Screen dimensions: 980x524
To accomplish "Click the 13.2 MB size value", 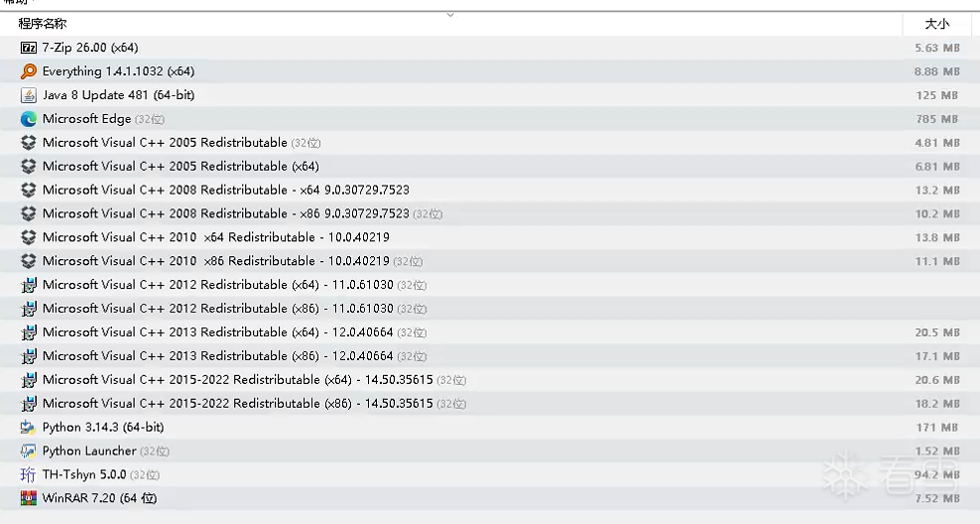I will (x=937, y=191).
